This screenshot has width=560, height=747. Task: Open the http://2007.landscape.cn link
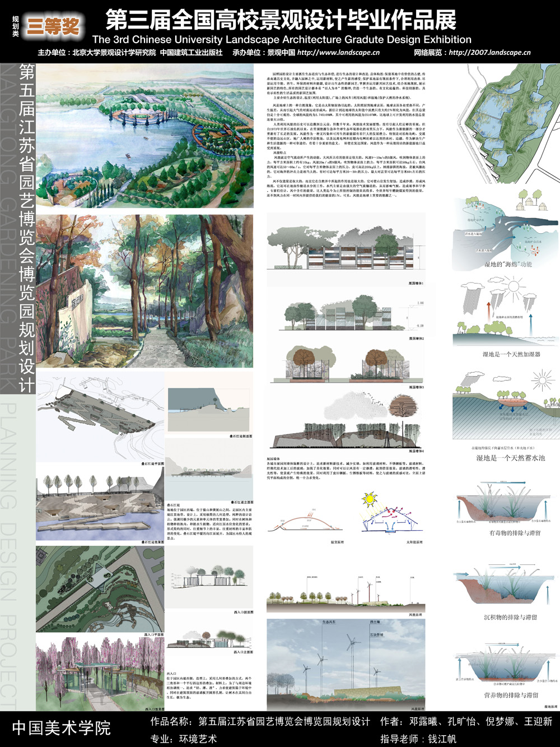pyautogui.click(x=489, y=53)
